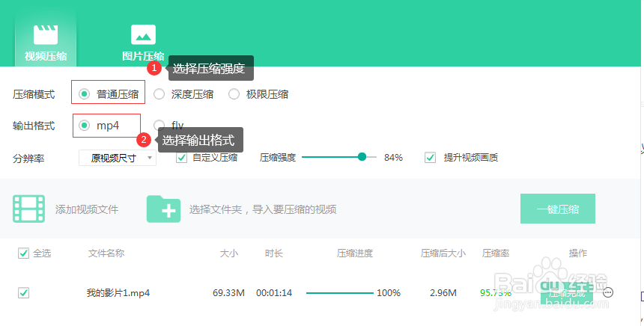Toggle the 自定义压缩 checkbox
The image size is (644, 326).
(x=181, y=158)
